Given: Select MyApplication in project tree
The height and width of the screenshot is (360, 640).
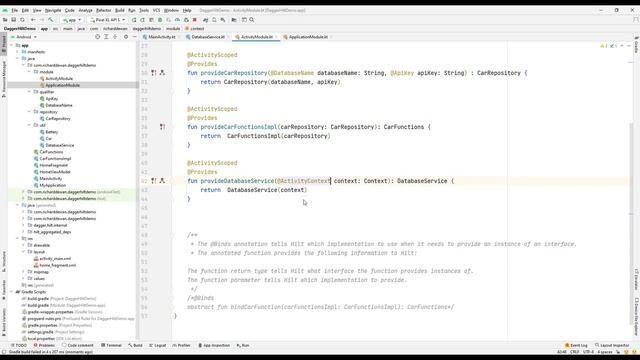Looking at the screenshot, I should point(49,185).
